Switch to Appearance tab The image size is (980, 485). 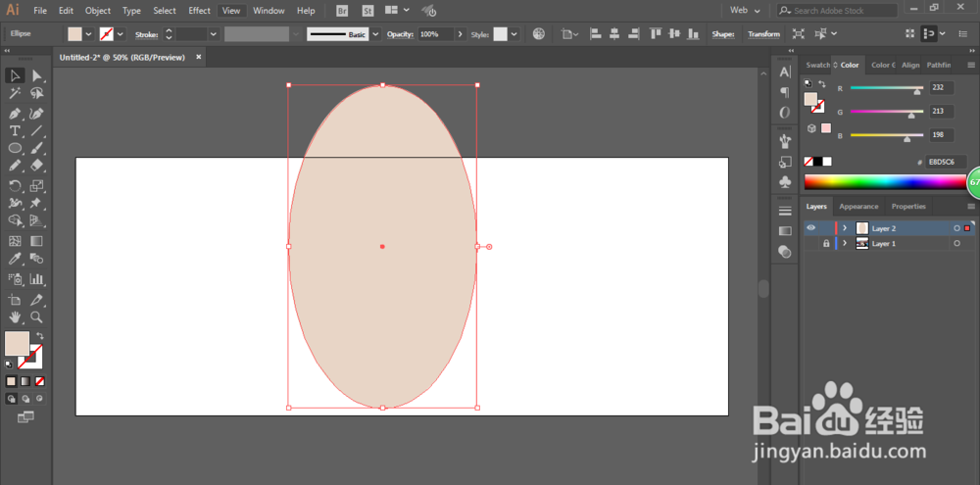[858, 207]
